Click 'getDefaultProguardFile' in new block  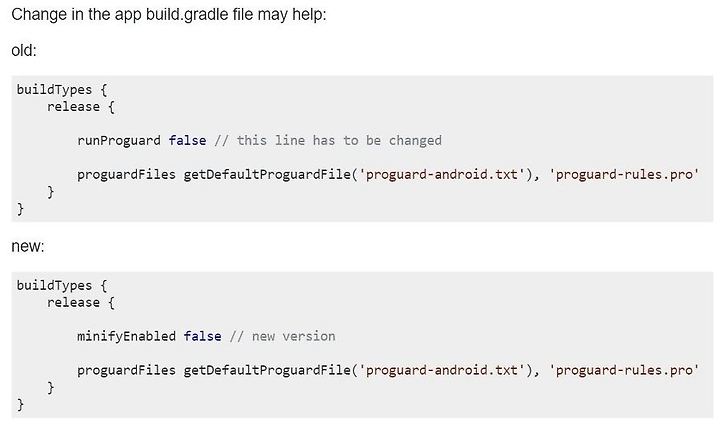click(267, 370)
